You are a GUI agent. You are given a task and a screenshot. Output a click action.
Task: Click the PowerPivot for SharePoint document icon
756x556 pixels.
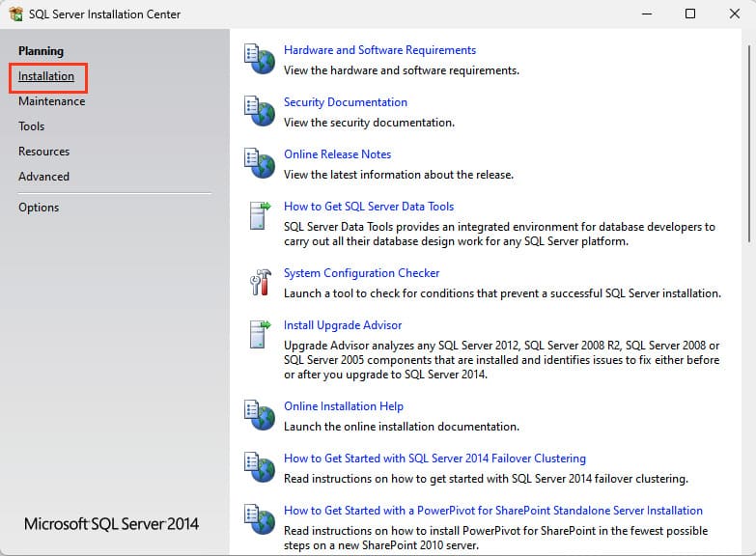tap(259, 520)
